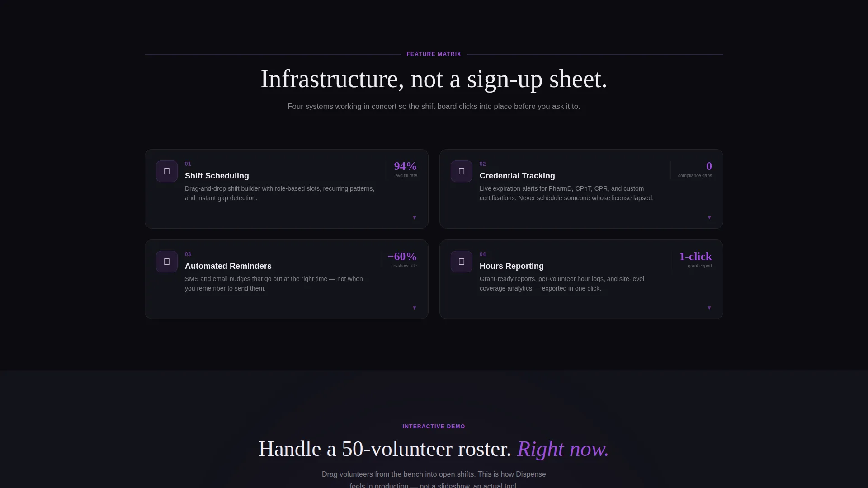868x488 pixels.
Task: Select the Automated Reminders heading
Action: click(x=228, y=266)
